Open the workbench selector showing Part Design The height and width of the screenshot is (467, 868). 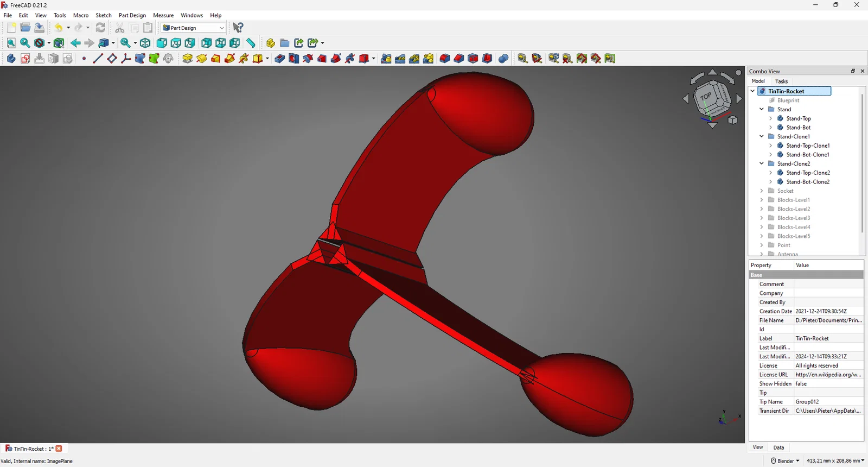[x=194, y=28]
